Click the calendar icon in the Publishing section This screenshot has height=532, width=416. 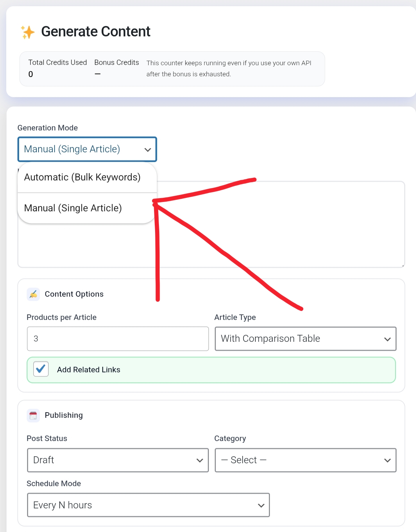(33, 415)
